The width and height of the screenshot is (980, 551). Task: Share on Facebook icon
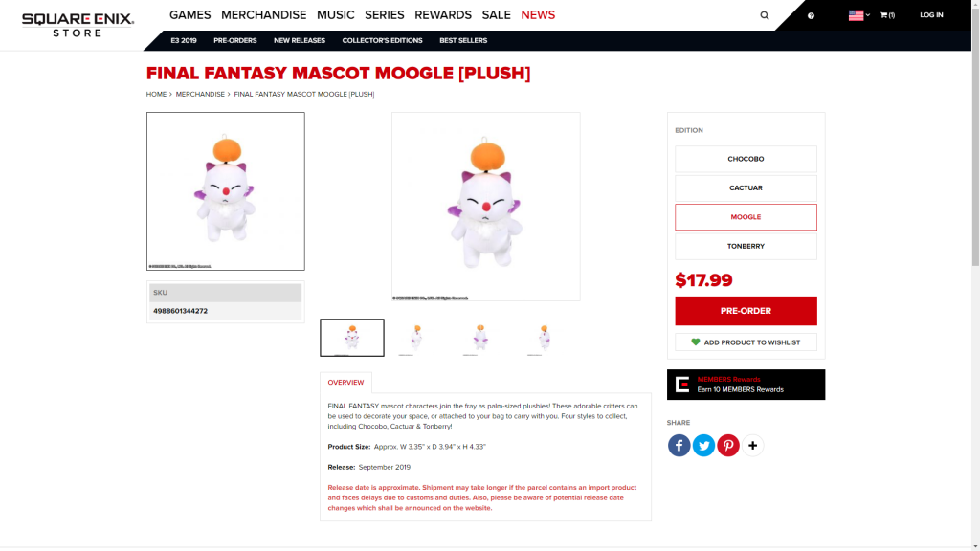(x=679, y=446)
